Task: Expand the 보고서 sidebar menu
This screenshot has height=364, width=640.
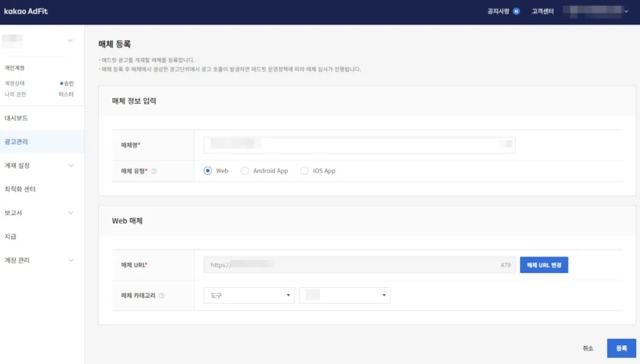Action: pos(71,213)
